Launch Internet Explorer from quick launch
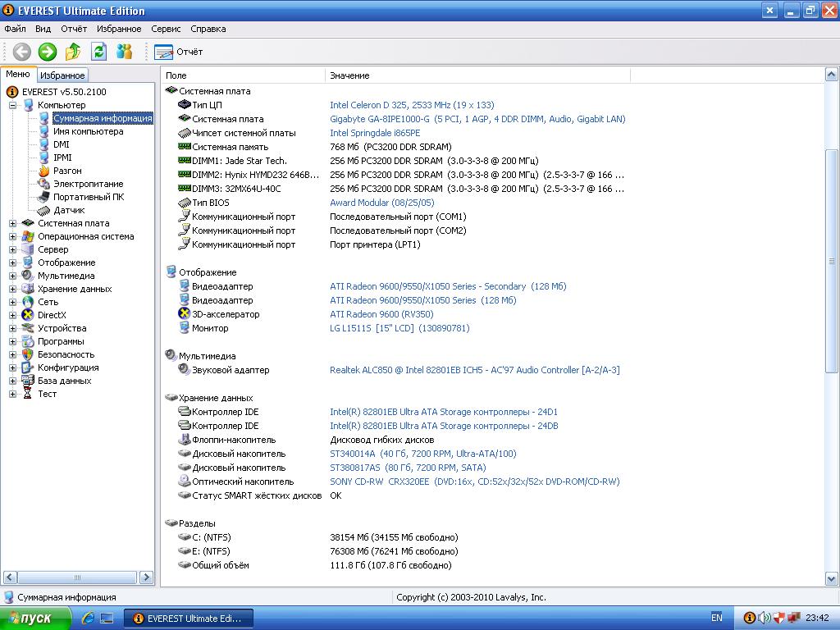Screen dimensions: 840x630 (x=88, y=619)
